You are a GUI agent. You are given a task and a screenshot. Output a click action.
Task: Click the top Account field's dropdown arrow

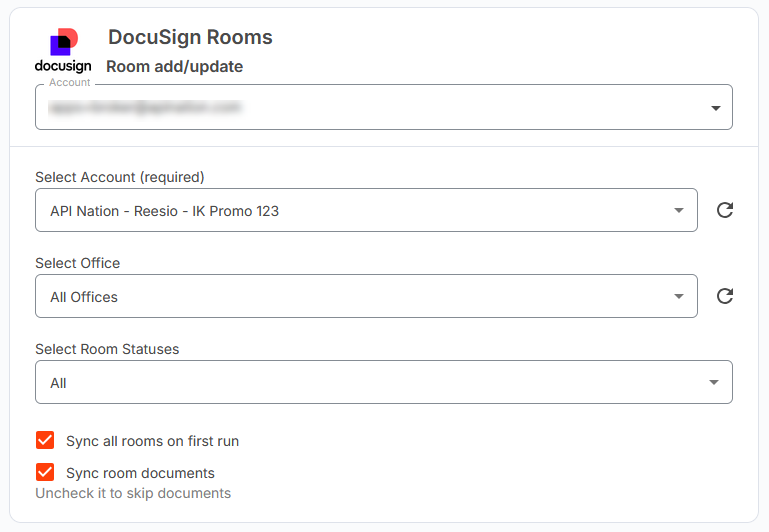715,108
